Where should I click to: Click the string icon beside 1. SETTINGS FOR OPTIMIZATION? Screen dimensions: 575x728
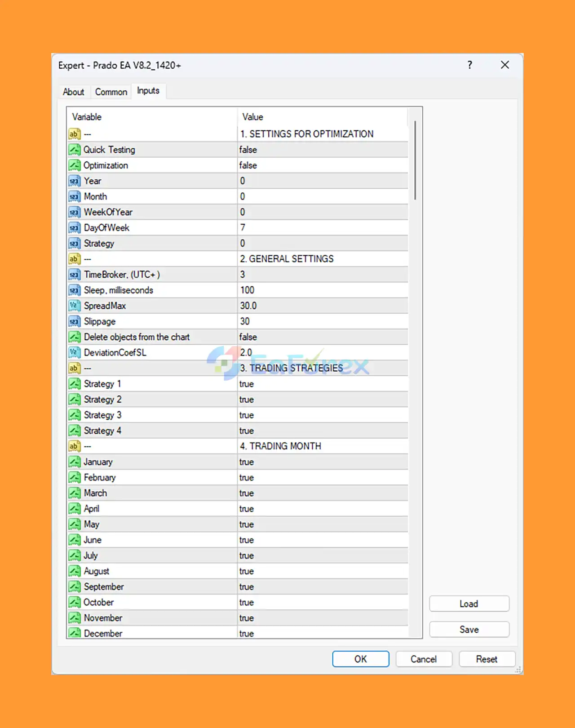(x=74, y=134)
